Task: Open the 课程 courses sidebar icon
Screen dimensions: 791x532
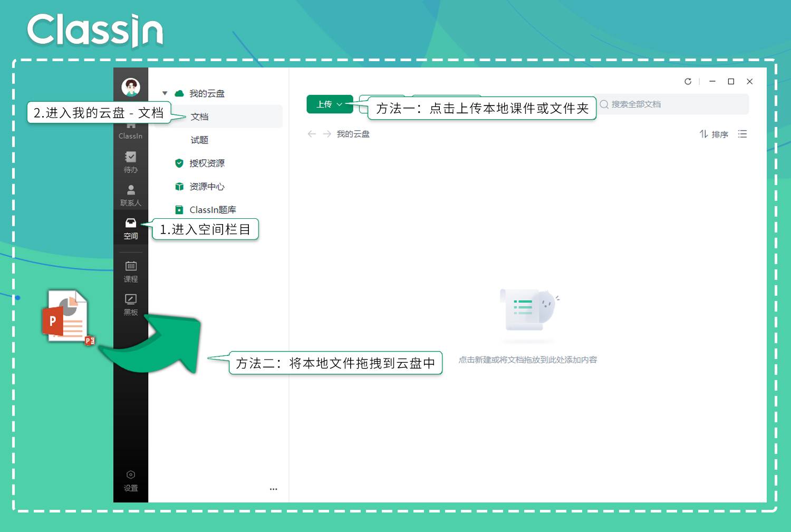Action: [131, 272]
